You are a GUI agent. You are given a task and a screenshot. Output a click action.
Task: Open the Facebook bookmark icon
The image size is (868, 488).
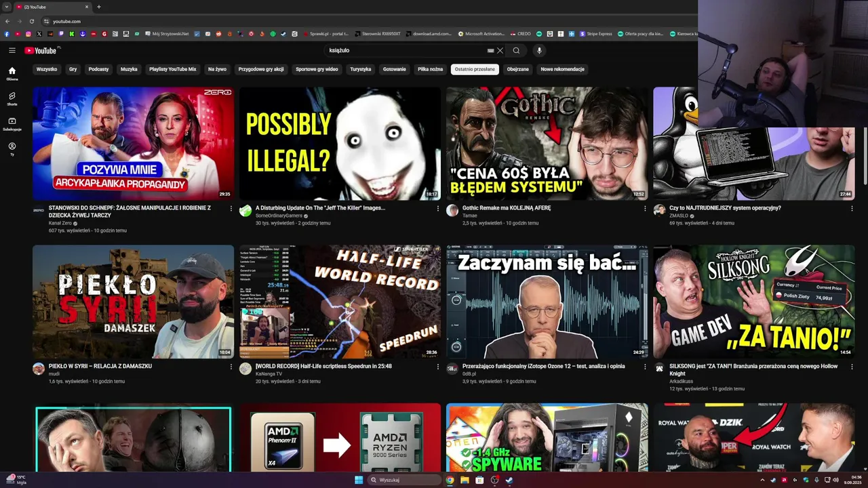[7, 33]
